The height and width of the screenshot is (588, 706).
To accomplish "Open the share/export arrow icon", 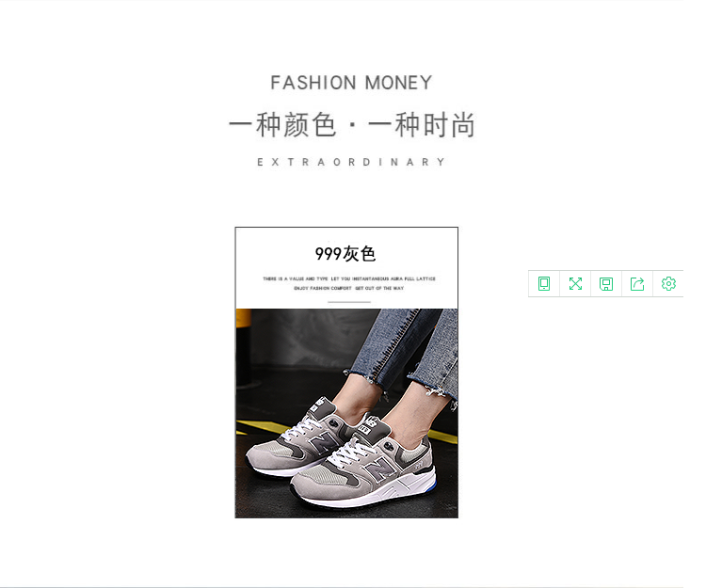I will coord(637,284).
